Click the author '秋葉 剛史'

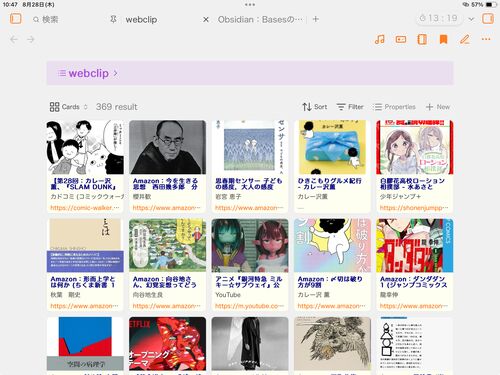tap(65, 295)
